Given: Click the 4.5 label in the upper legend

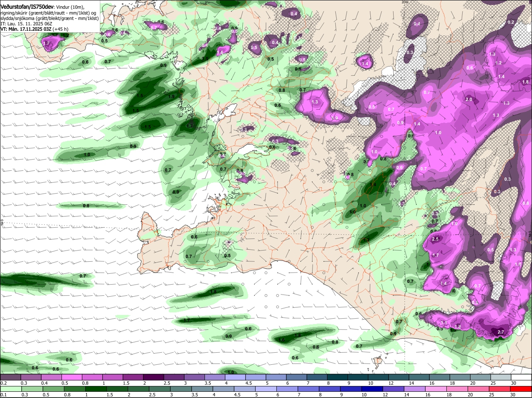Looking at the screenshot, I should [x=249, y=383].
